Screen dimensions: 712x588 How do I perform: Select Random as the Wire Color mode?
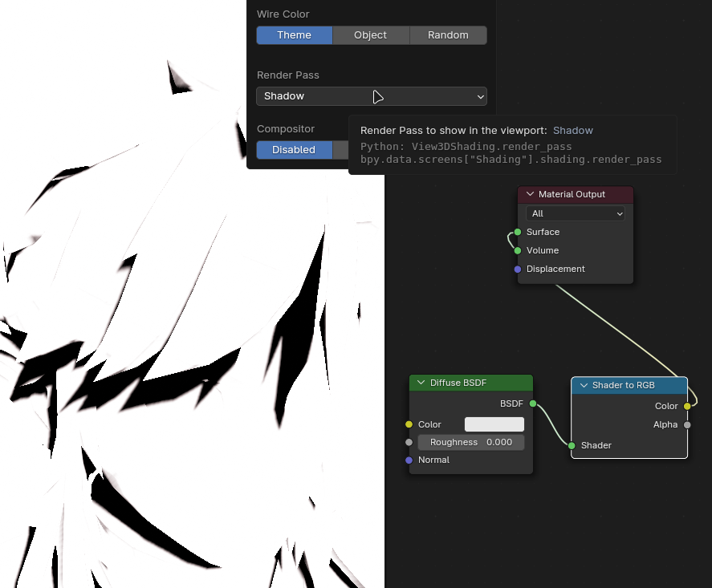(x=448, y=34)
